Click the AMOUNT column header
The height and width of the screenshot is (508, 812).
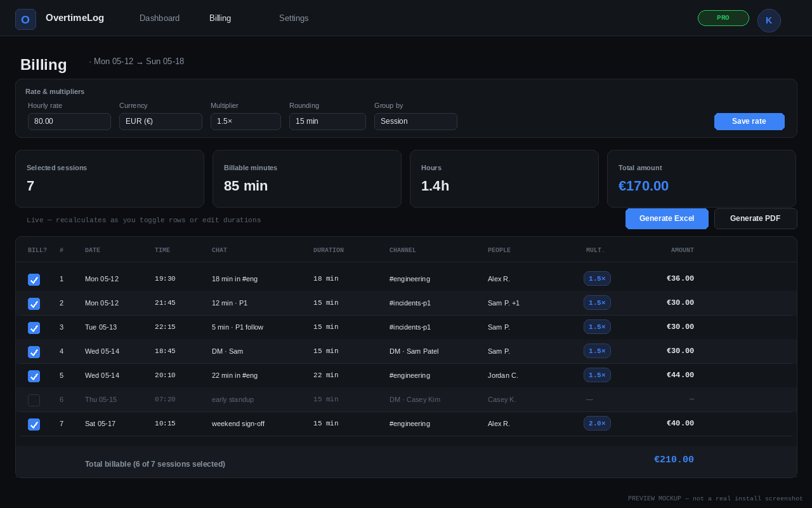[683, 250]
